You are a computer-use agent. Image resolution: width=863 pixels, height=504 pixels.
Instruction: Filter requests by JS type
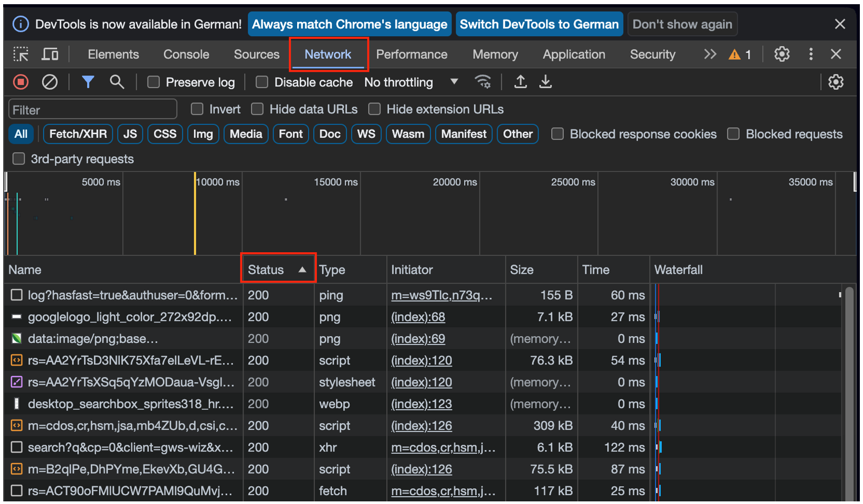click(130, 134)
